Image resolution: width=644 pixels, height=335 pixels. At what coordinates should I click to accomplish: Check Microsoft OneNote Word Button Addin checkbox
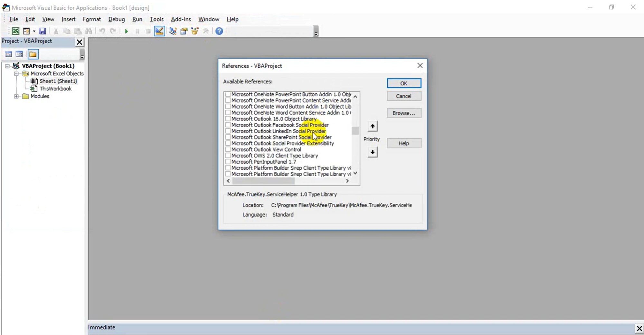point(228,107)
